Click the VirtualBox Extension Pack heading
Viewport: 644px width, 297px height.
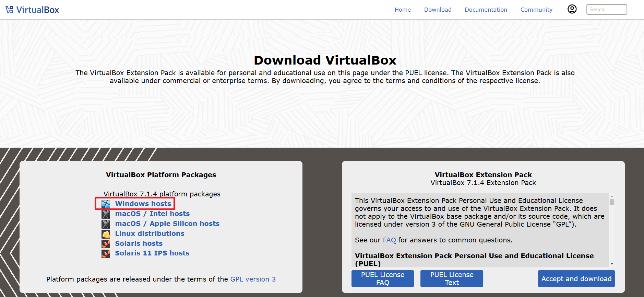click(483, 175)
